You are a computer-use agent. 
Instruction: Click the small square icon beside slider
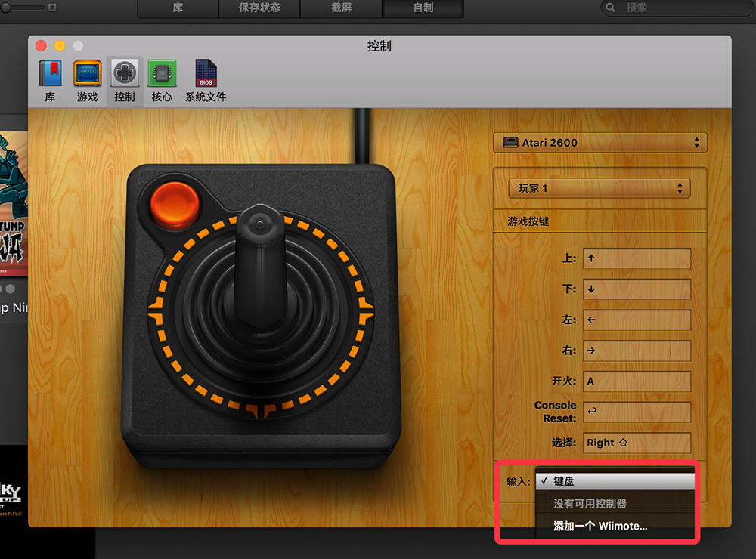pyautogui.click(x=52, y=8)
